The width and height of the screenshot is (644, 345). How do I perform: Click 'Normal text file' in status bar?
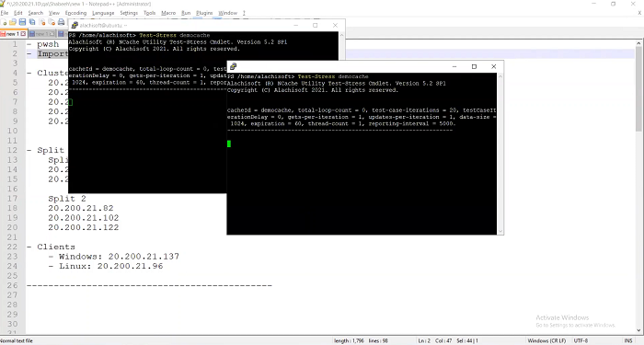click(17, 341)
